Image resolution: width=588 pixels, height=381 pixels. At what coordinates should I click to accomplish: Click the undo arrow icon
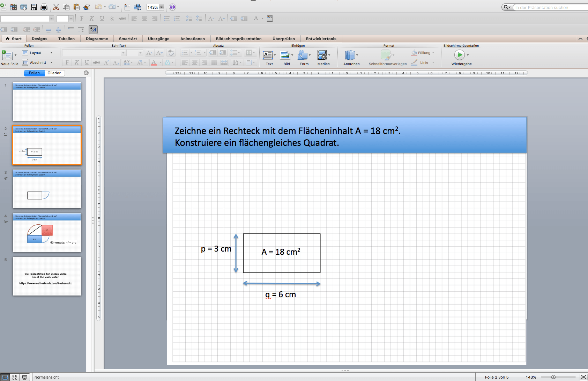99,7
